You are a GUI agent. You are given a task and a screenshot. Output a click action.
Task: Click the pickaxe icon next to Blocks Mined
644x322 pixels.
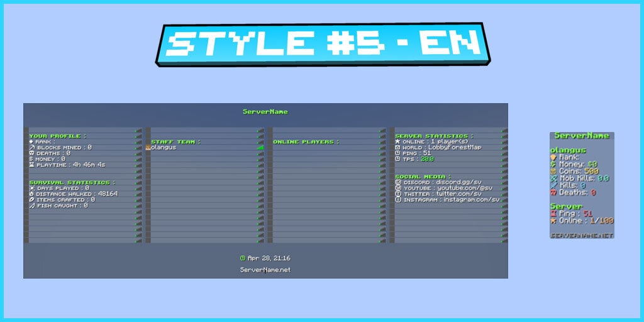[31, 147]
